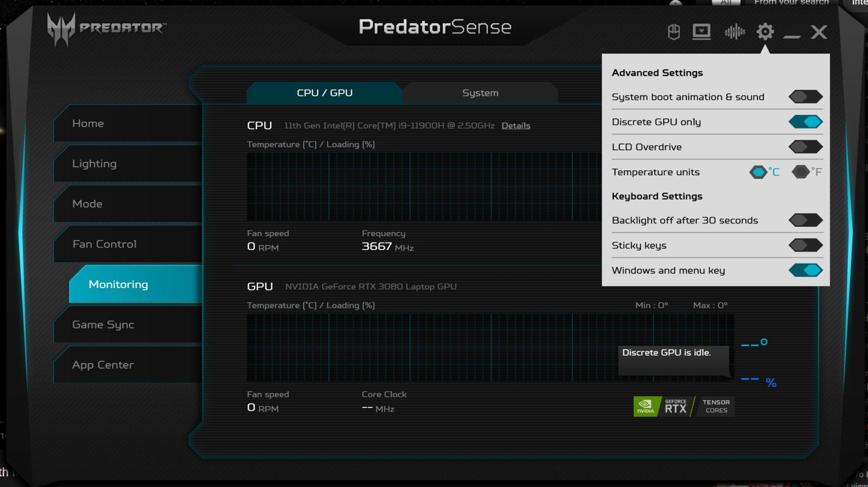Toggle Sticky keys on
This screenshot has height=487, width=868.
pos(806,245)
